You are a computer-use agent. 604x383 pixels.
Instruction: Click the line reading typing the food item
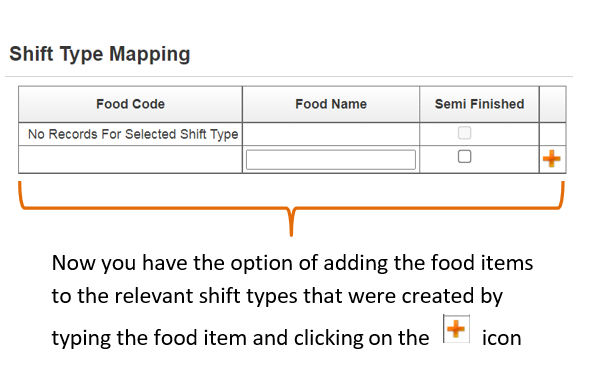[240, 338]
